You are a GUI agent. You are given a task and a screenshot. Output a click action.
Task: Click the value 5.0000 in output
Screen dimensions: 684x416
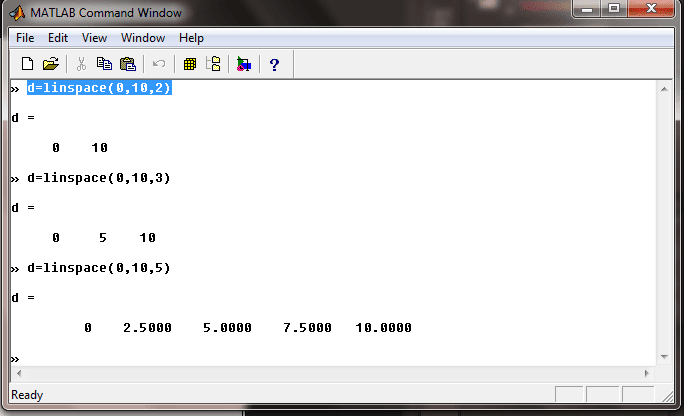coord(227,327)
